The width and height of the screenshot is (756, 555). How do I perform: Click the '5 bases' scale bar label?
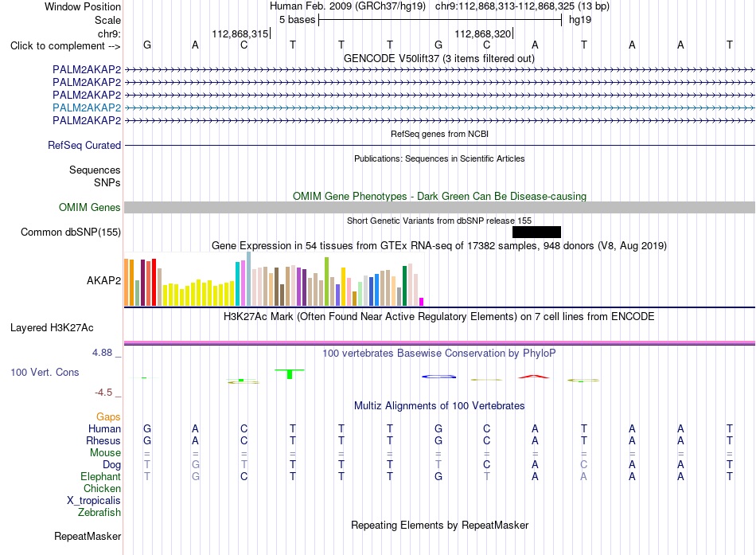pos(297,20)
